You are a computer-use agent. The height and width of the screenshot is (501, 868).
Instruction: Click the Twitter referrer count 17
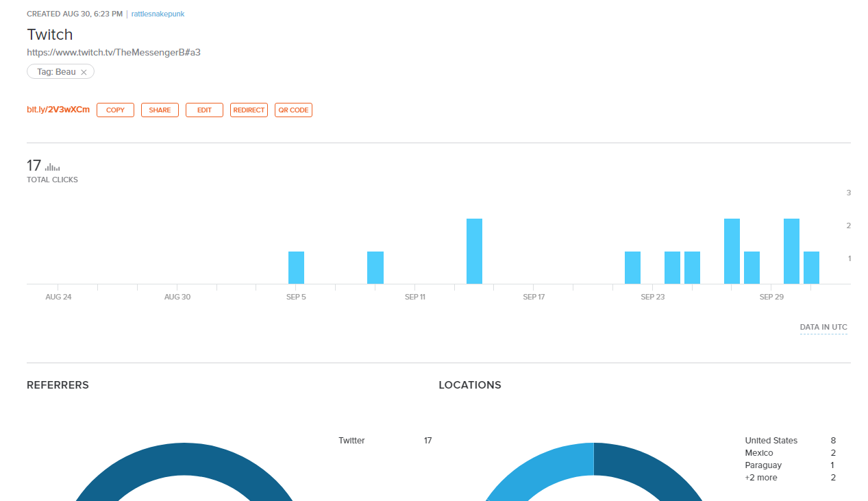(x=427, y=441)
